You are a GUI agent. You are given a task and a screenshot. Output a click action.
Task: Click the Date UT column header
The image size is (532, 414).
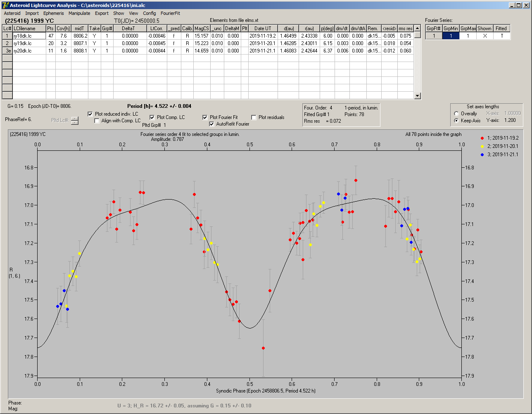coord(263,29)
